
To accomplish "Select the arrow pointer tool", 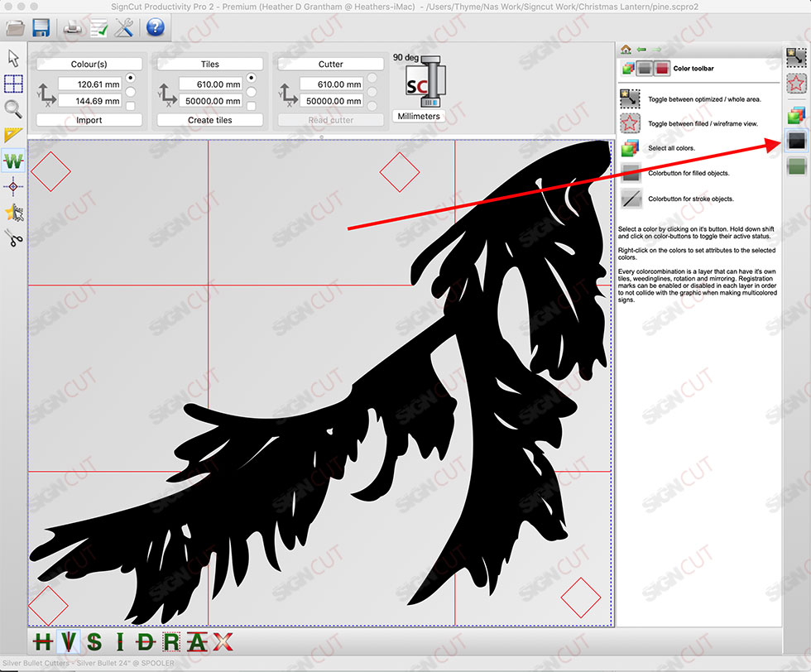I will (x=13, y=58).
